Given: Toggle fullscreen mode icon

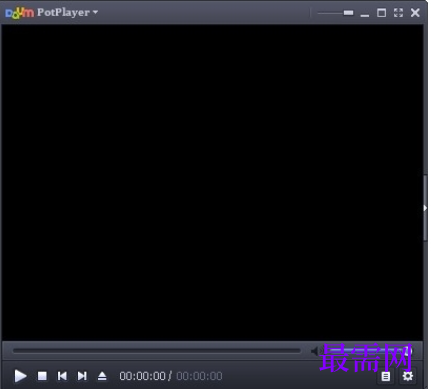Looking at the screenshot, I should coord(398,13).
